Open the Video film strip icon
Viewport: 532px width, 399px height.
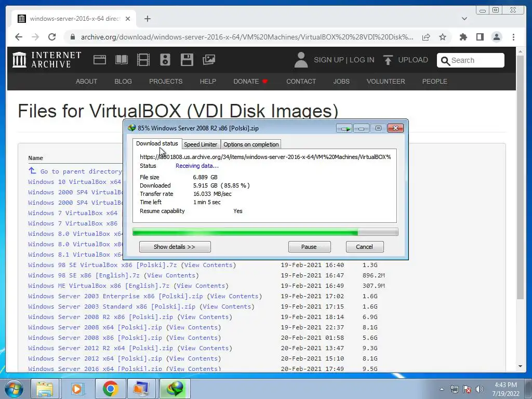pyautogui.click(x=143, y=60)
